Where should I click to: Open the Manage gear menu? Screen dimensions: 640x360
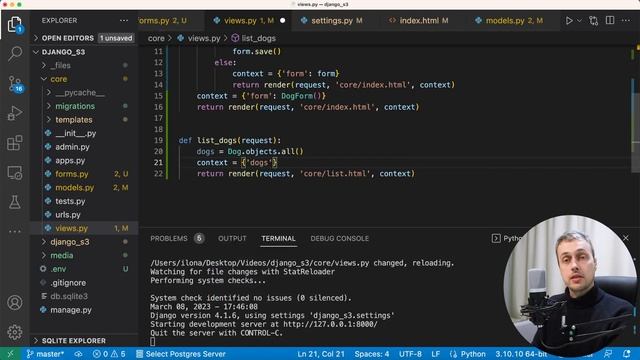click(15, 332)
